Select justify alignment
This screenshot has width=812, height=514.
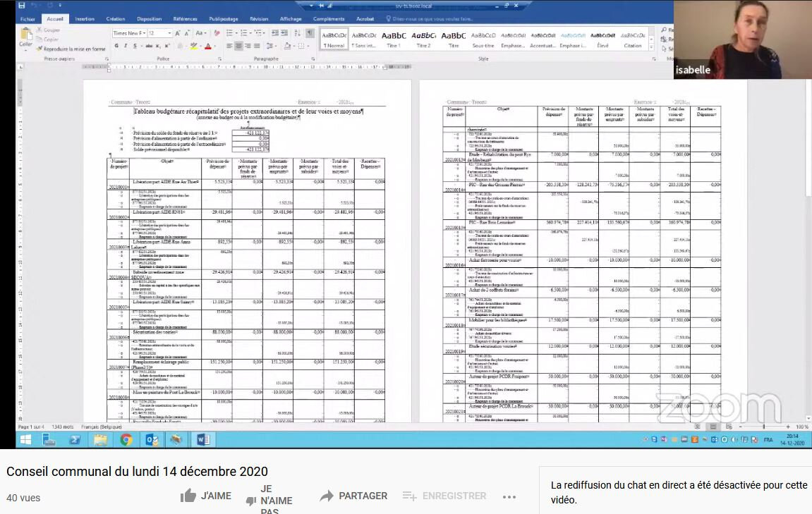257,46
